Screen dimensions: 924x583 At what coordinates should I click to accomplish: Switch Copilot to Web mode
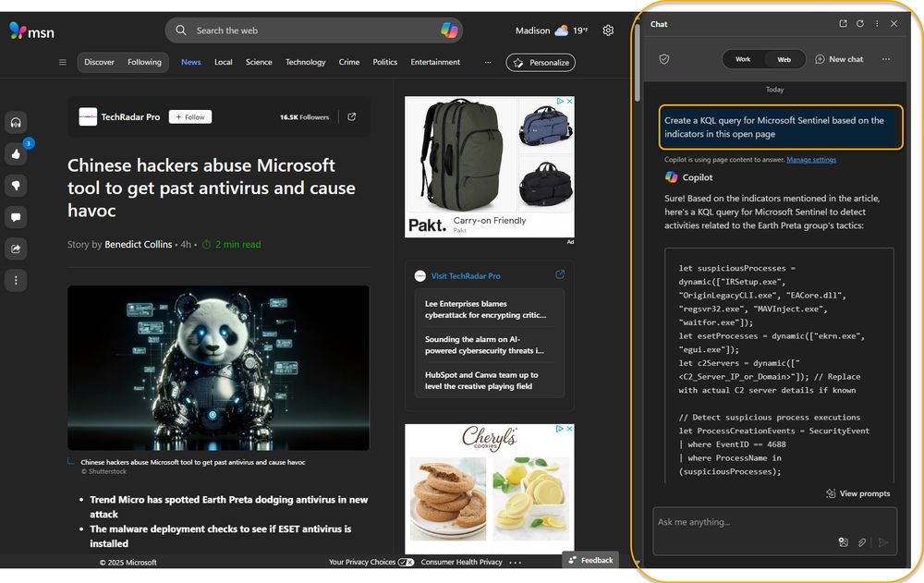pyautogui.click(x=784, y=59)
